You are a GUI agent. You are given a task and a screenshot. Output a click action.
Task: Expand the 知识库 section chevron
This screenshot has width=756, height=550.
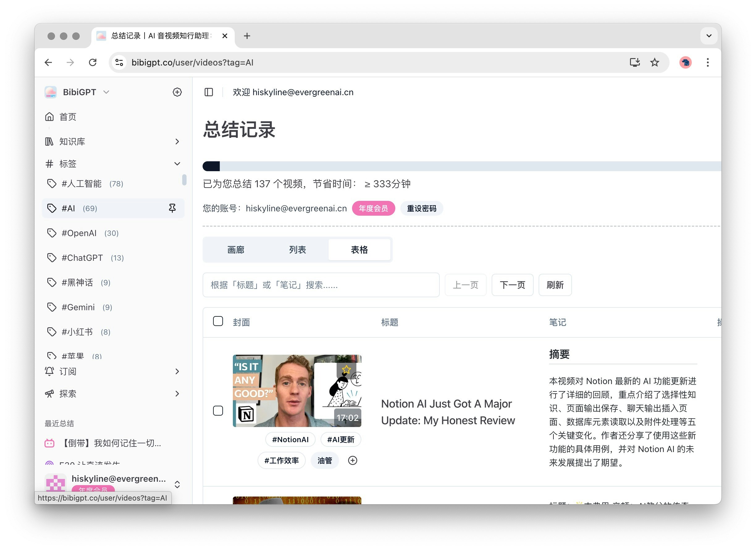(177, 142)
